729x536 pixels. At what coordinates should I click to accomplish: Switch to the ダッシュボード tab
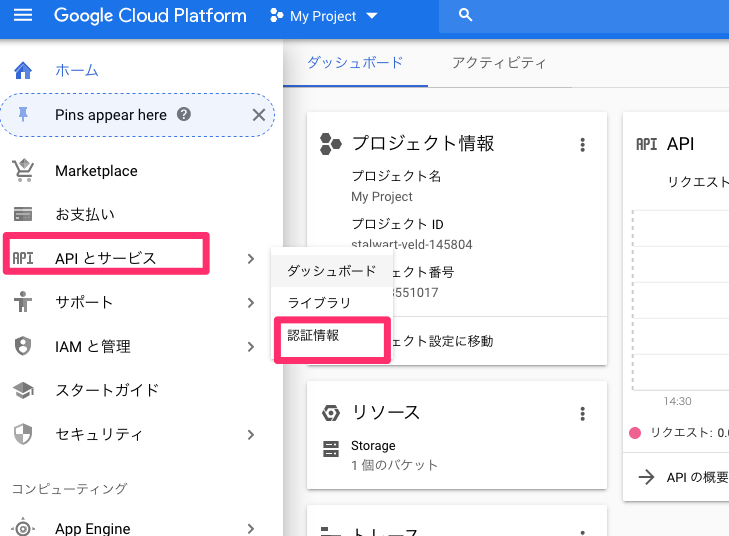click(x=355, y=63)
